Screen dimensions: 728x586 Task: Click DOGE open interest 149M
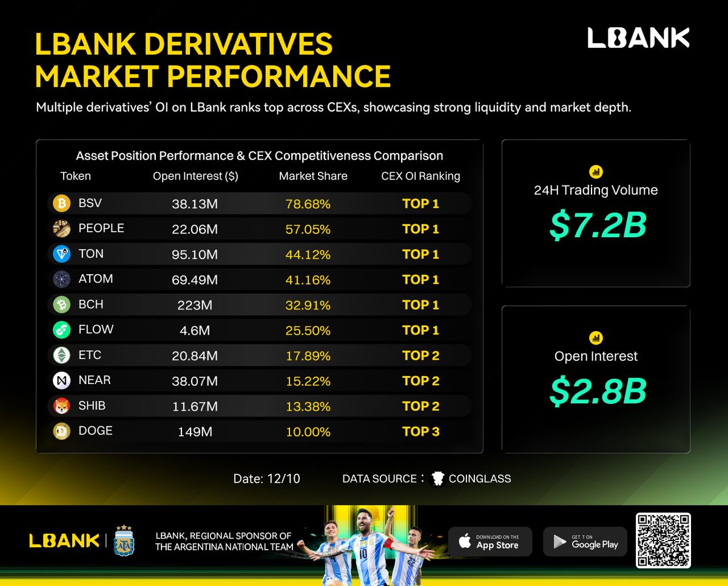tap(195, 432)
